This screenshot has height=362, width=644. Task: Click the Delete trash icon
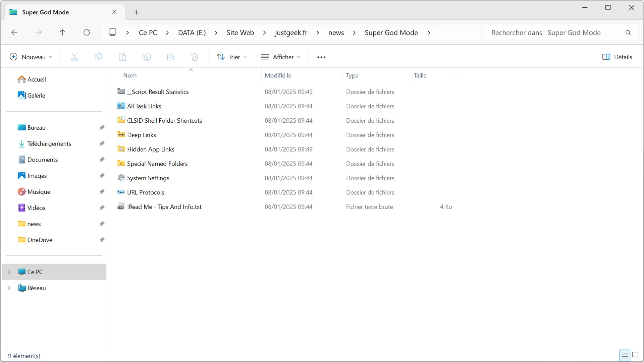195,57
